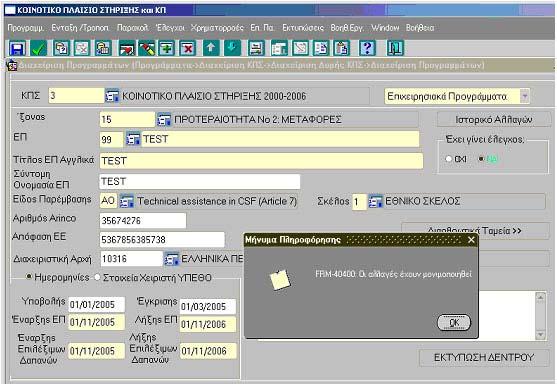Click the list-of-values toolbar icon
The image size is (557, 386).
point(279,48)
